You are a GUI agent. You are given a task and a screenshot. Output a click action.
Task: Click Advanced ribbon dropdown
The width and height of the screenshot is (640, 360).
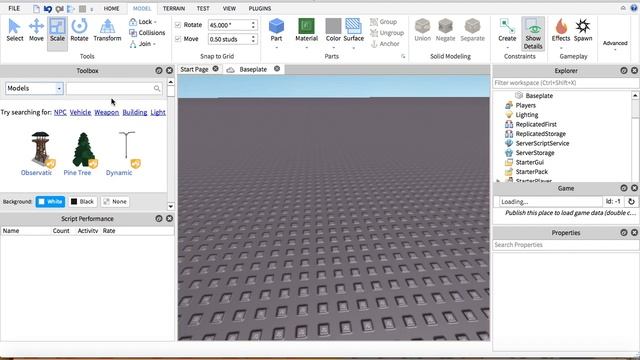tap(615, 45)
